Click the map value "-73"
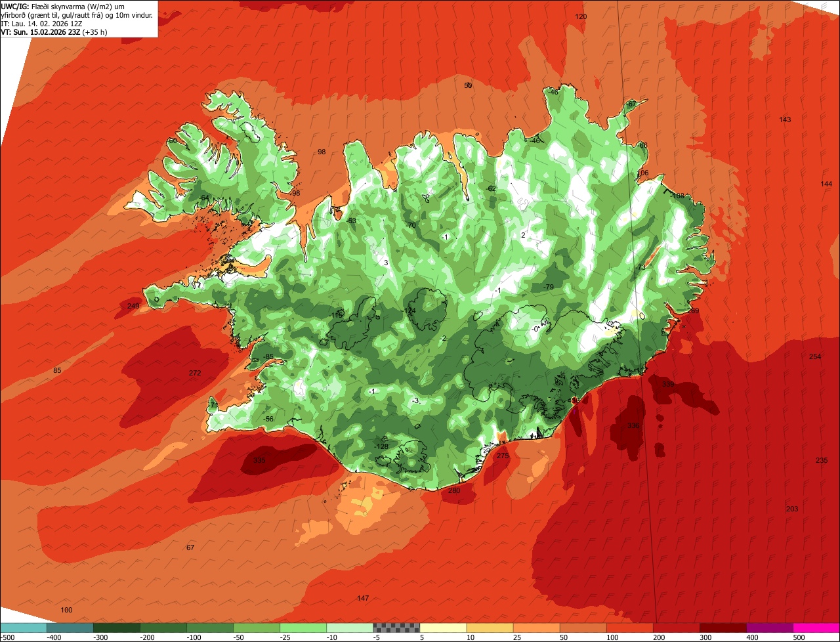Screen dimensions: 840x642 click(x=640, y=267)
